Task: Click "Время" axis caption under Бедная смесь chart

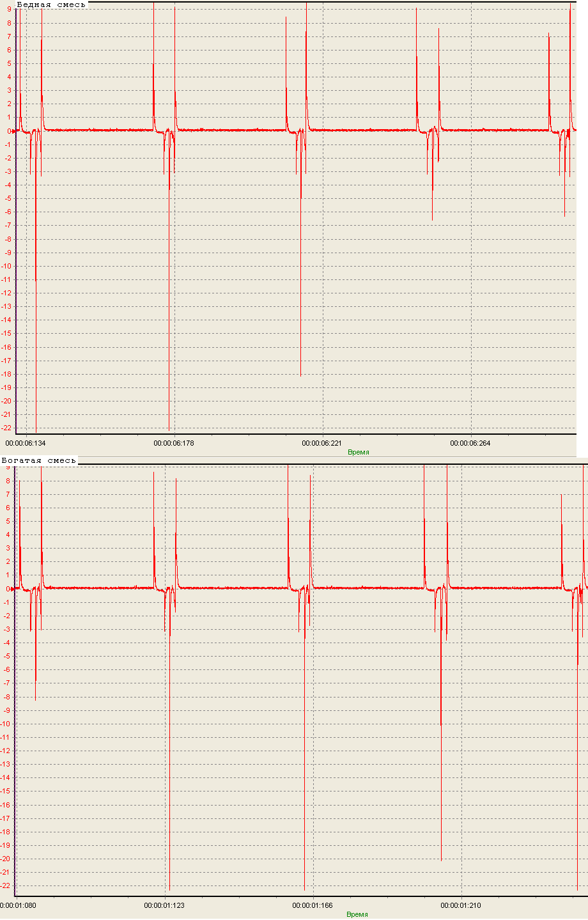Action: pos(359,452)
